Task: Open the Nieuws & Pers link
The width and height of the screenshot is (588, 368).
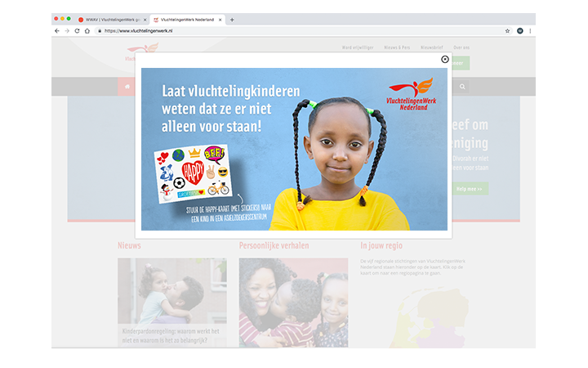Action: point(397,47)
